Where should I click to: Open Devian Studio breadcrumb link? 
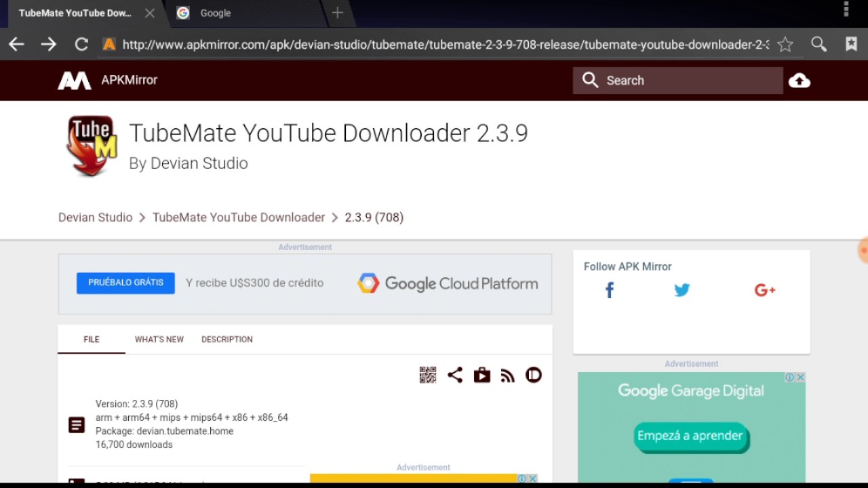pos(96,218)
